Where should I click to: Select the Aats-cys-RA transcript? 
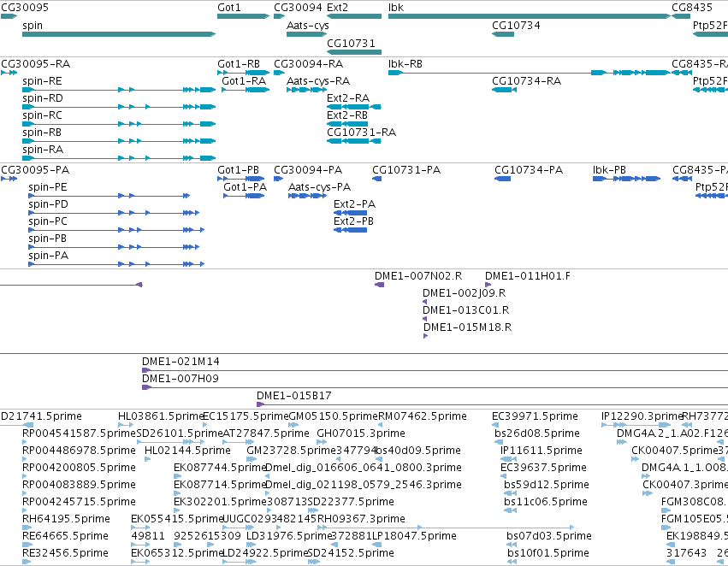point(307,90)
